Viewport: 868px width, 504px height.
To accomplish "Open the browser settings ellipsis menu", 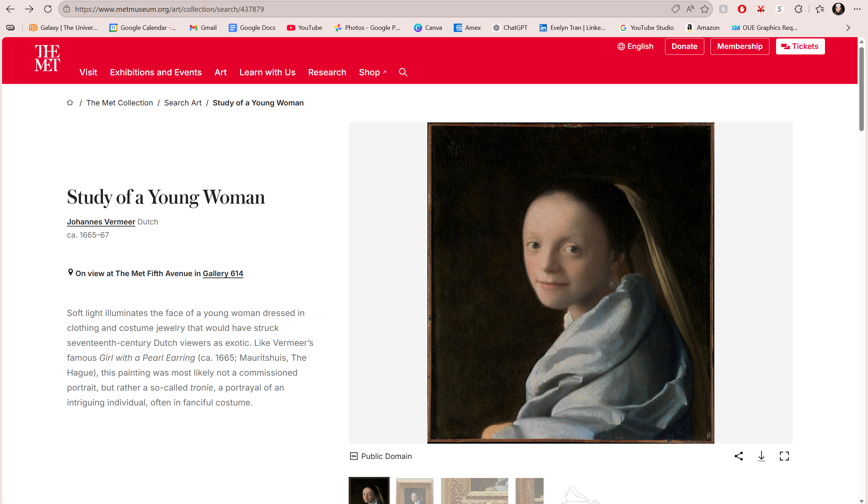I will [857, 9].
